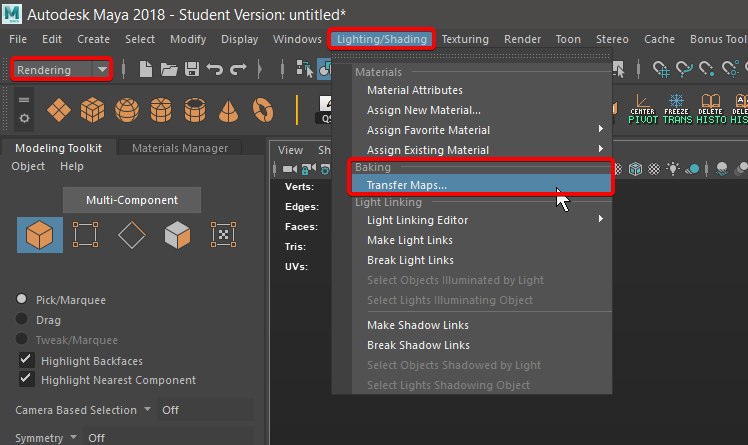Open Camera Based Selection dropdown
This screenshot has width=748, height=445.
pyautogui.click(x=147, y=409)
